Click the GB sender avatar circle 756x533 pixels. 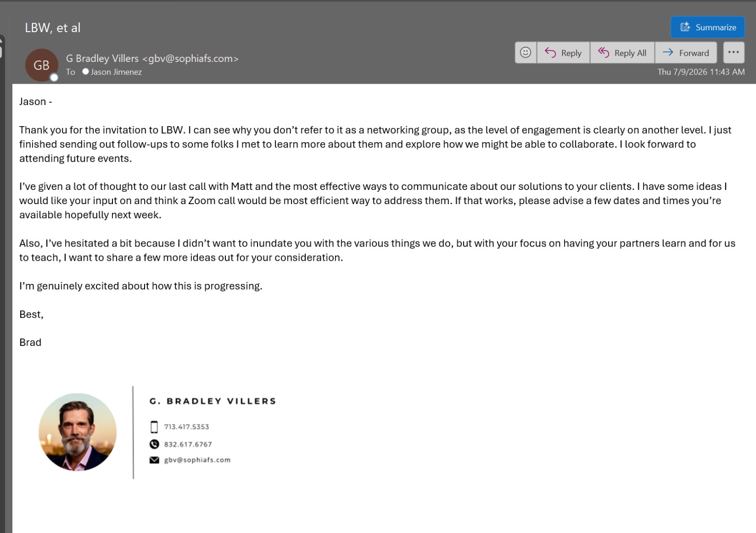(x=42, y=65)
